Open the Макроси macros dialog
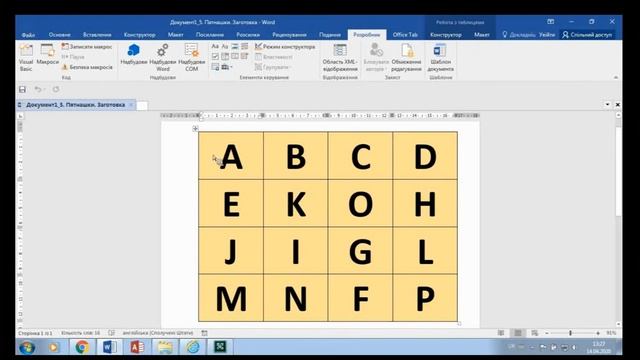The width and height of the screenshot is (640, 360). [47, 55]
